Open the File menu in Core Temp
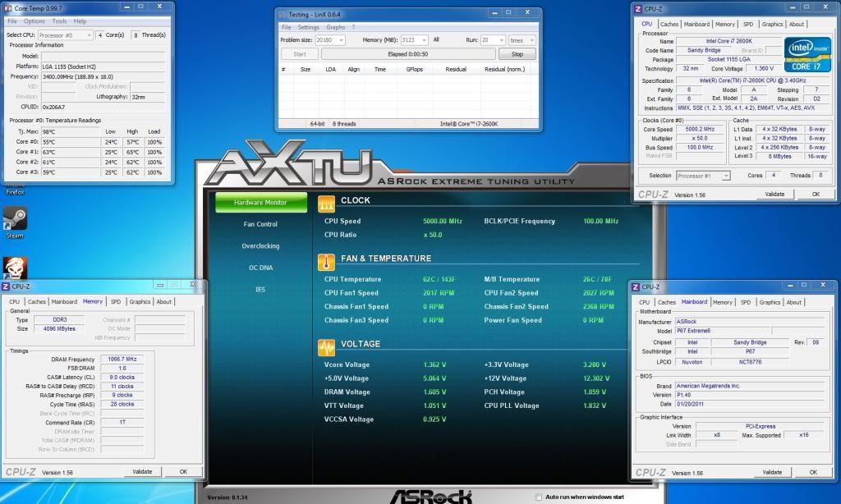 click(x=12, y=21)
